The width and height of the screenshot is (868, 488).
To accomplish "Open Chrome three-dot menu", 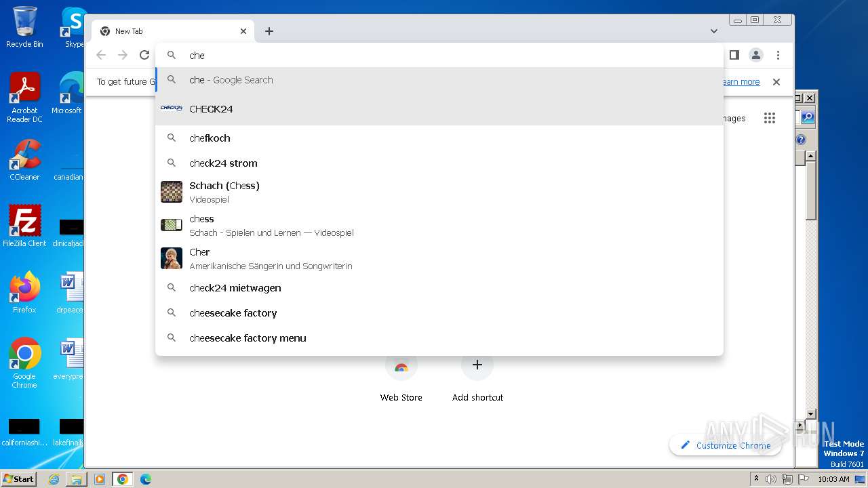I will point(778,55).
